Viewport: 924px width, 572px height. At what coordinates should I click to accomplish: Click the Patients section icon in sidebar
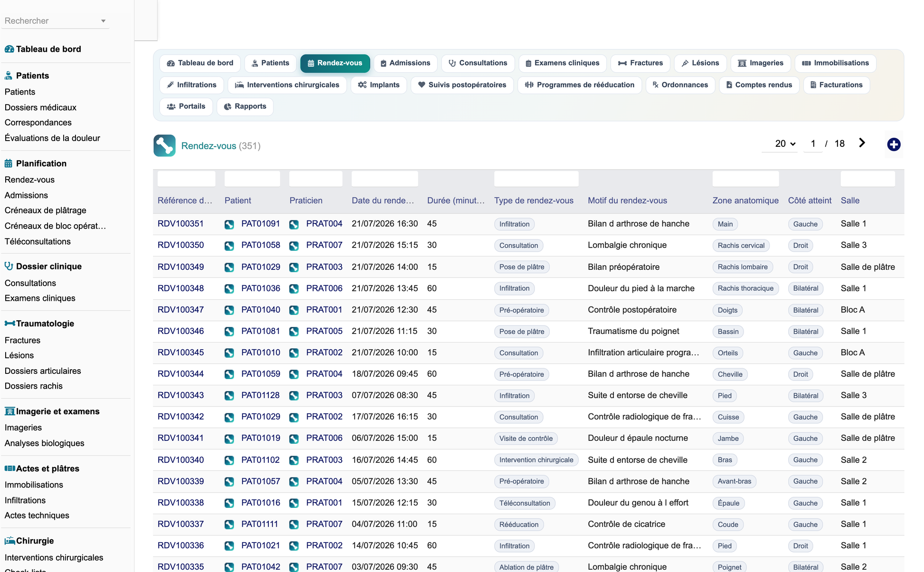pos(9,76)
